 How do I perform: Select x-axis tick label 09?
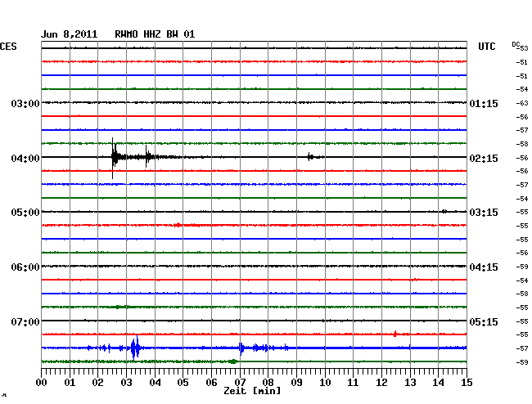[296, 382]
